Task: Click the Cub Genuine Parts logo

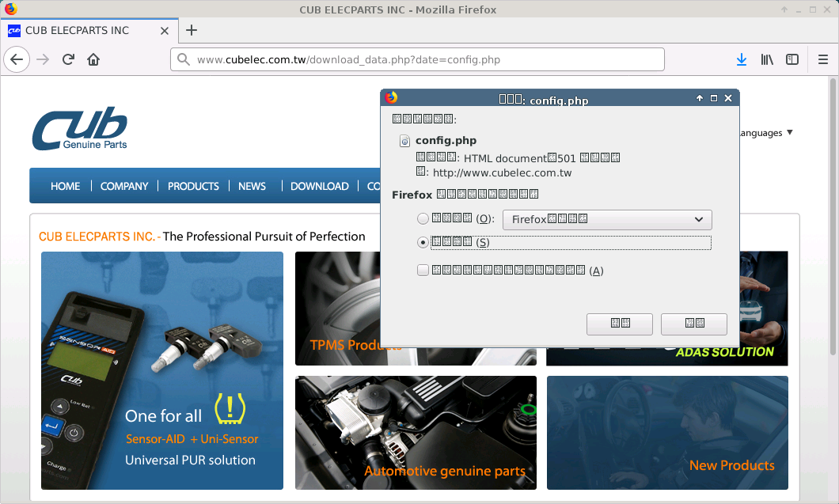Action: pyautogui.click(x=80, y=128)
